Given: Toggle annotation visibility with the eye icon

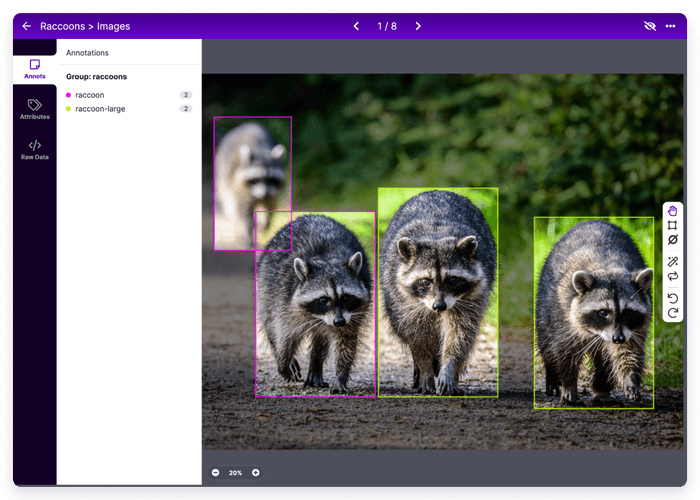Looking at the screenshot, I should 648,26.
